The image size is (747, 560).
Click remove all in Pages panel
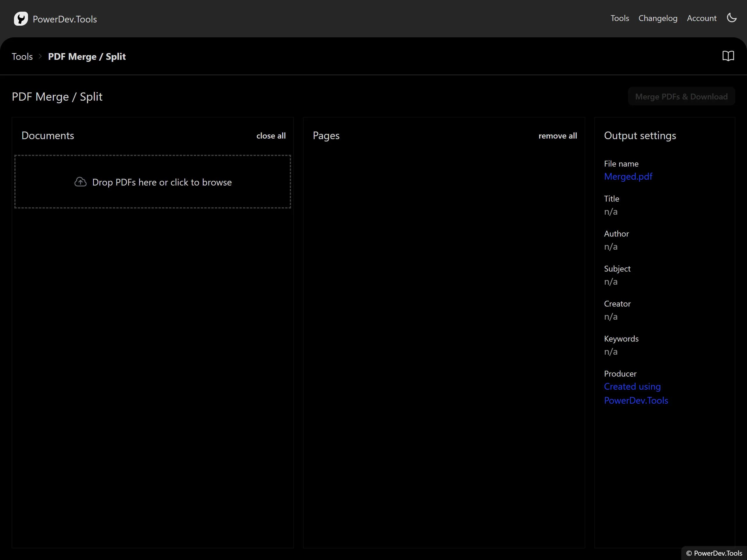557,136
